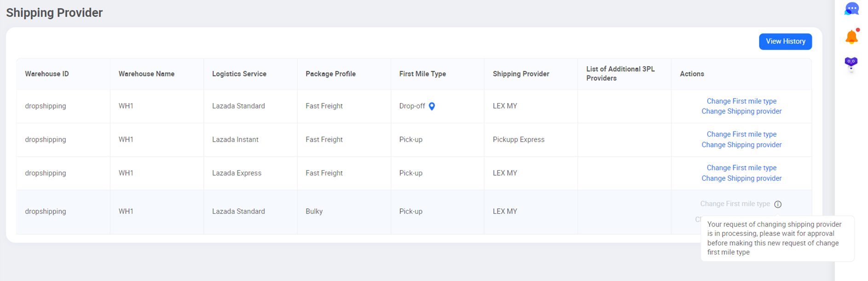Image resolution: width=868 pixels, height=281 pixels.
Task: Change First mile type for the Lazada Express row
Action: 741,167
